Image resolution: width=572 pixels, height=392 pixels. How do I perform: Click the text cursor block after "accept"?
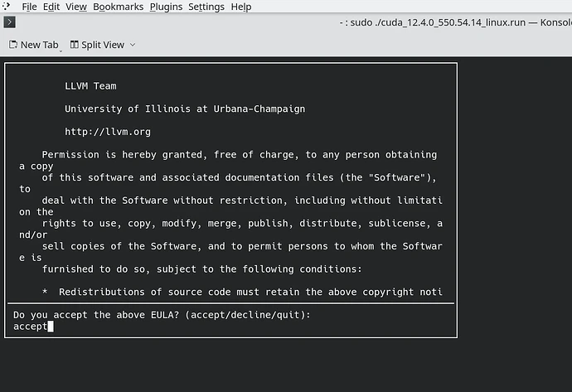(51, 327)
